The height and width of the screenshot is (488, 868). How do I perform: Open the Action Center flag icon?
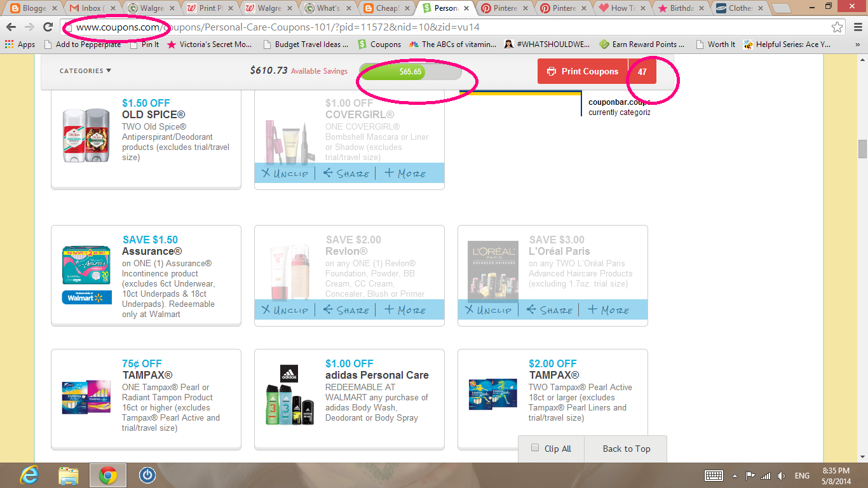pyautogui.click(x=750, y=475)
